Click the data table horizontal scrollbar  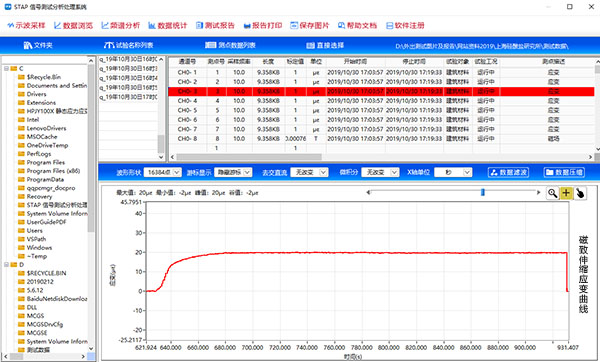(x=249, y=157)
